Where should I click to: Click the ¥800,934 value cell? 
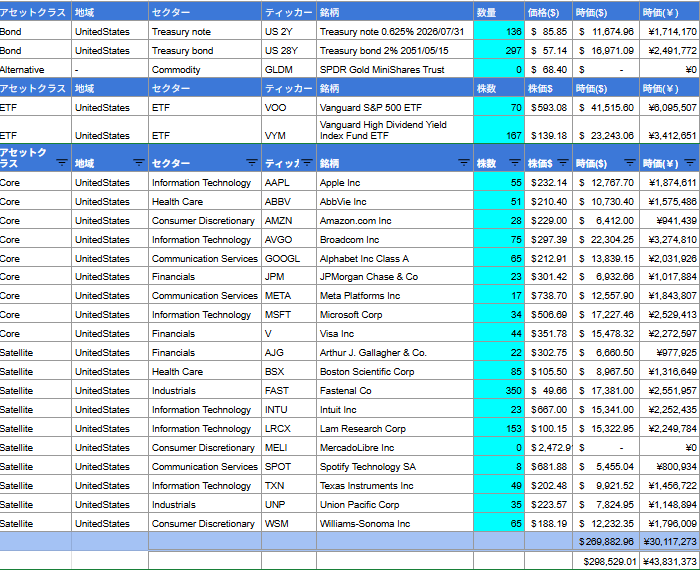coord(670,466)
